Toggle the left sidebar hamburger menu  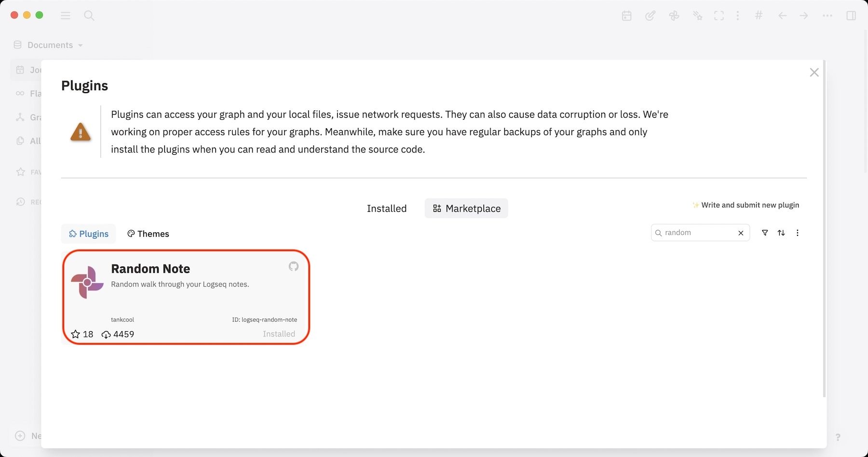(x=66, y=15)
